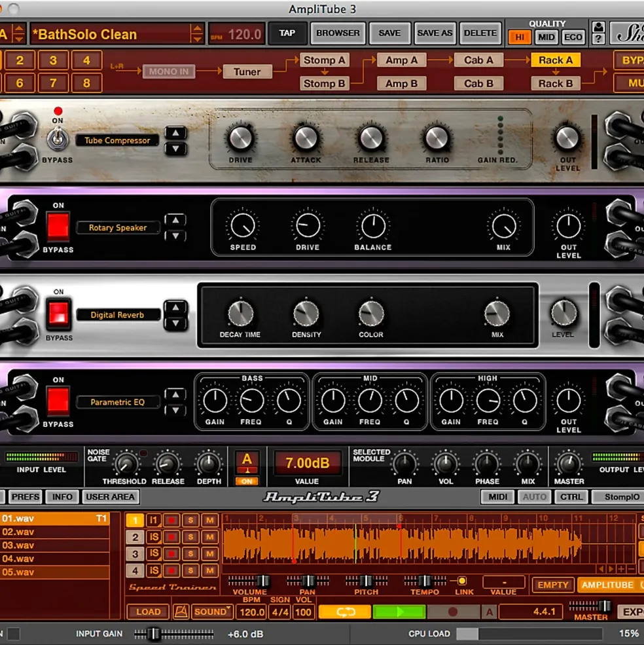Open the SOUND dropdown menu
Viewport: 644px width, 645px height.
(211, 612)
